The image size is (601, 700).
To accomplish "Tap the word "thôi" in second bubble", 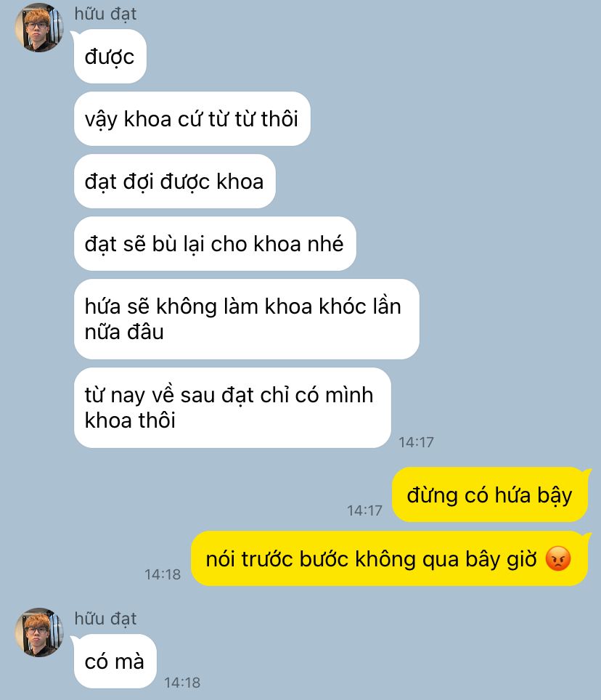I will (279, 119).
